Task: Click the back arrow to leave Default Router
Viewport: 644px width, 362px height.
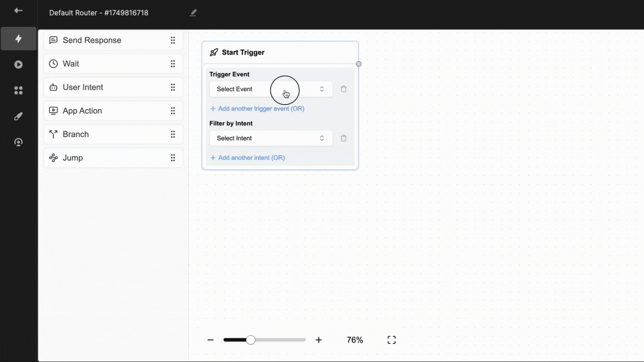Action: click(x=18, y=10)
